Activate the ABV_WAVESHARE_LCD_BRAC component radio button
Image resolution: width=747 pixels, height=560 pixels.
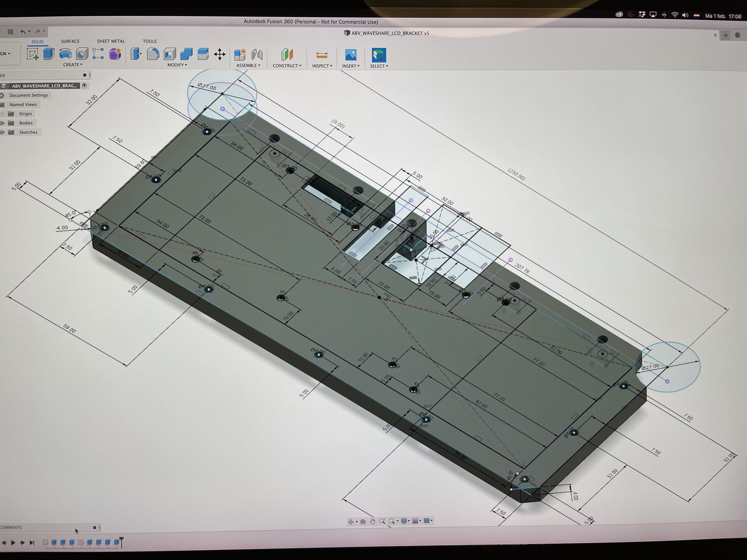click(84, 86)
